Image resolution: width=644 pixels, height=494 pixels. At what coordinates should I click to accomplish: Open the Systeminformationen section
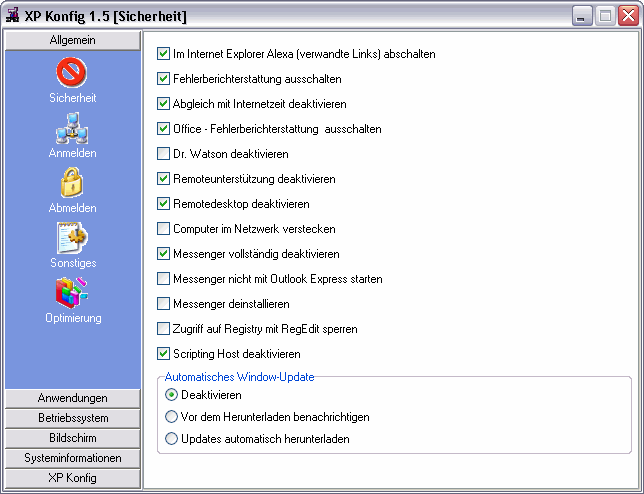(72, 458)
